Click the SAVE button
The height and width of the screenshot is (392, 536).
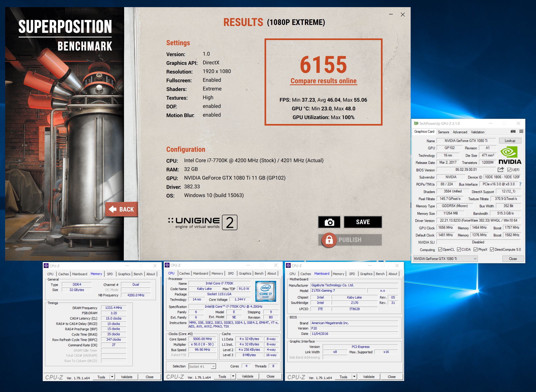click(363, 222)
